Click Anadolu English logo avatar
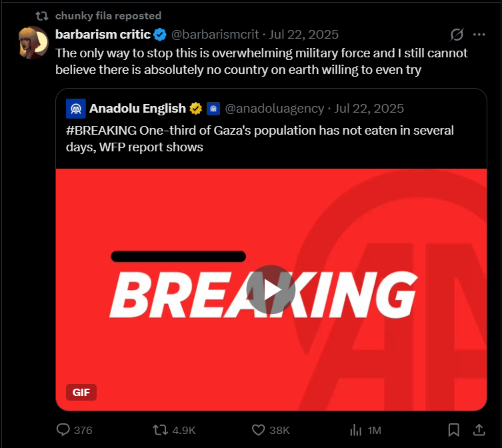This screenshot has width=502, height=448. (76, 108)
